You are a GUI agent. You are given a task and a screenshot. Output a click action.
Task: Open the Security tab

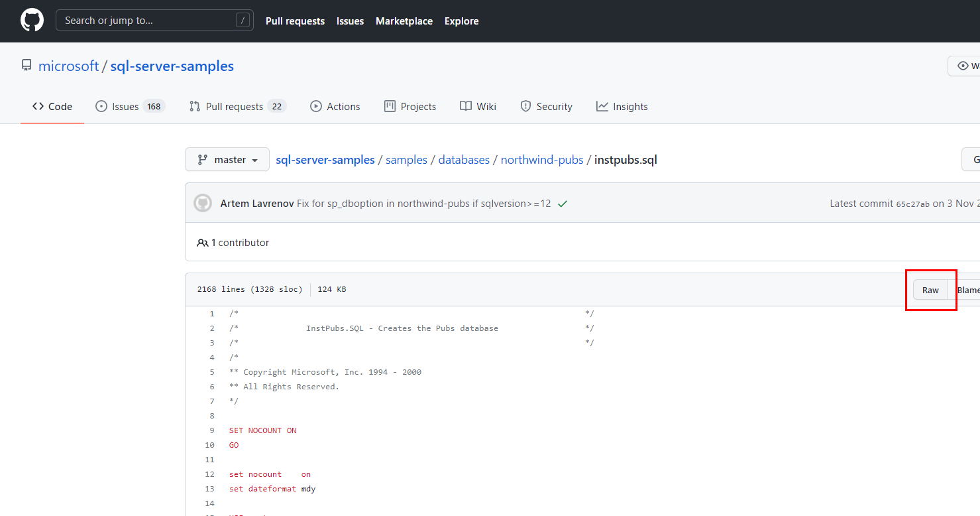click(x=547, y=106)
